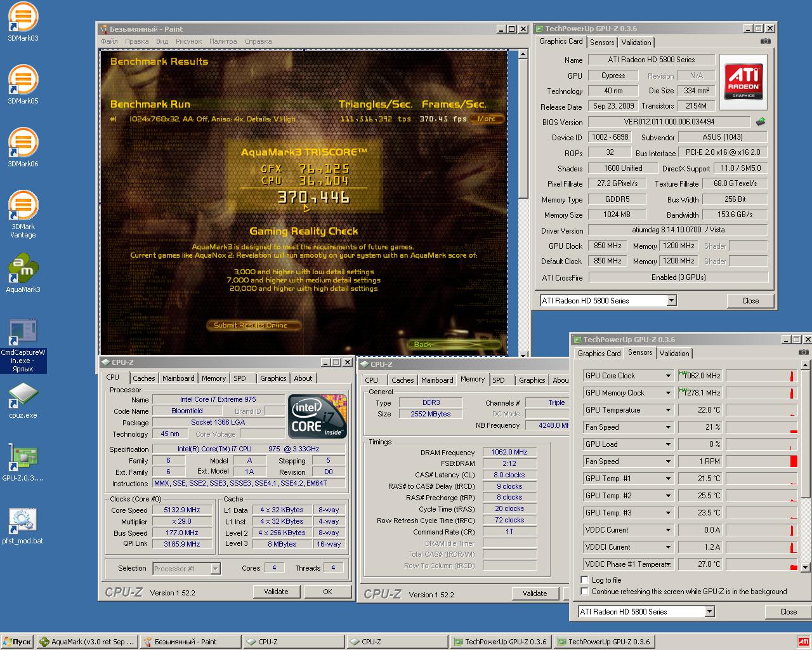Launch the AquaMark3 desktop icon

tap(23, 273)
